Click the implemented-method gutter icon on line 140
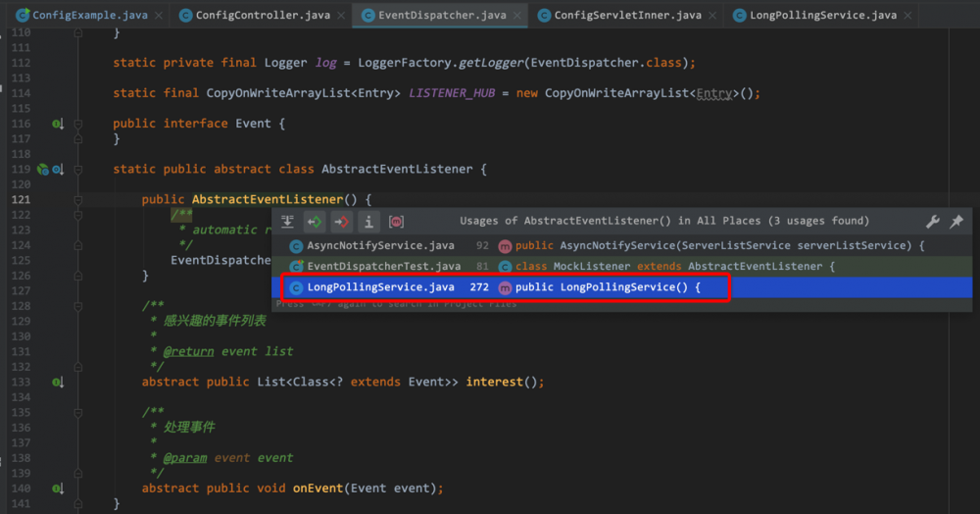Image resolution: width=980 pixels, height=514 pixels. coord(58,488)
